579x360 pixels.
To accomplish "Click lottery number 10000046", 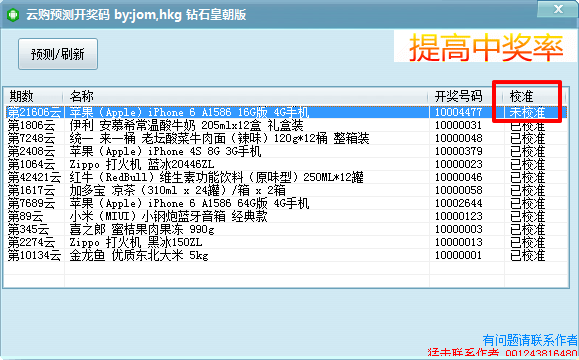I will coord(459,177).
